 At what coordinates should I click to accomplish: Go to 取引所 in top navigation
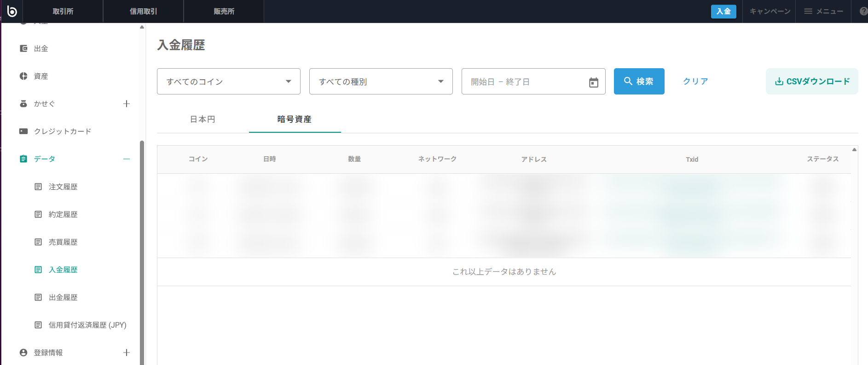(63, 11)
